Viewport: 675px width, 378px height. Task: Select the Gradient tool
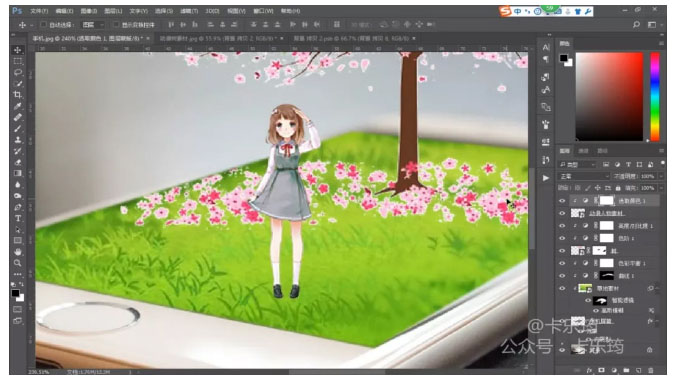point(18,173)
